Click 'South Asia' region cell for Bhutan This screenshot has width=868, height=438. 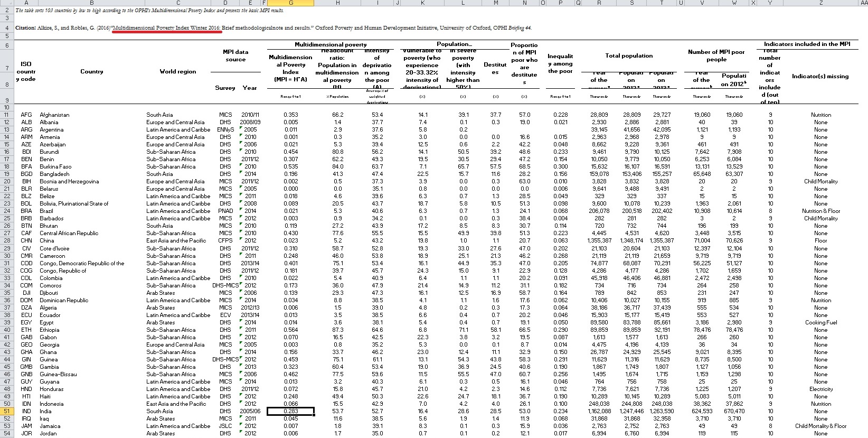click(159, 226)
